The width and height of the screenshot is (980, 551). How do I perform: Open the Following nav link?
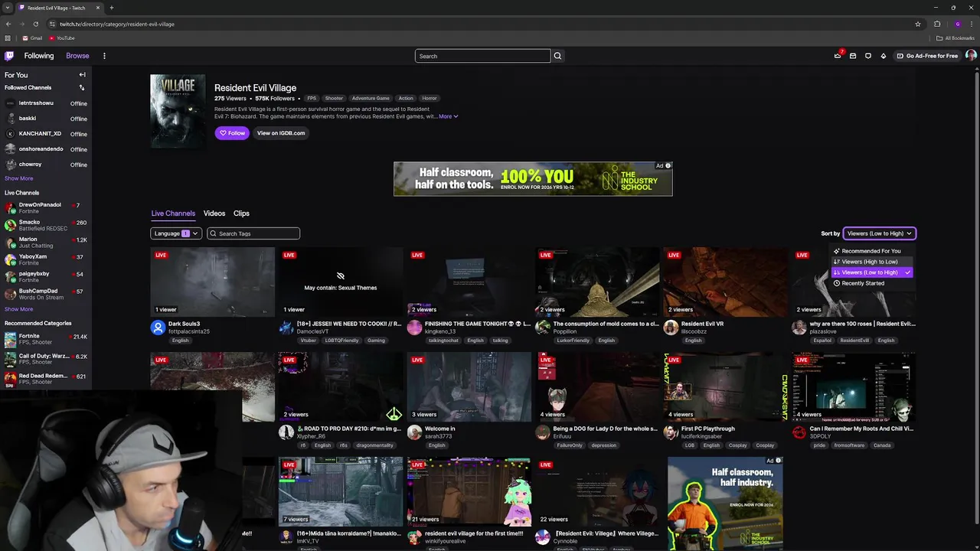point(39,56)
